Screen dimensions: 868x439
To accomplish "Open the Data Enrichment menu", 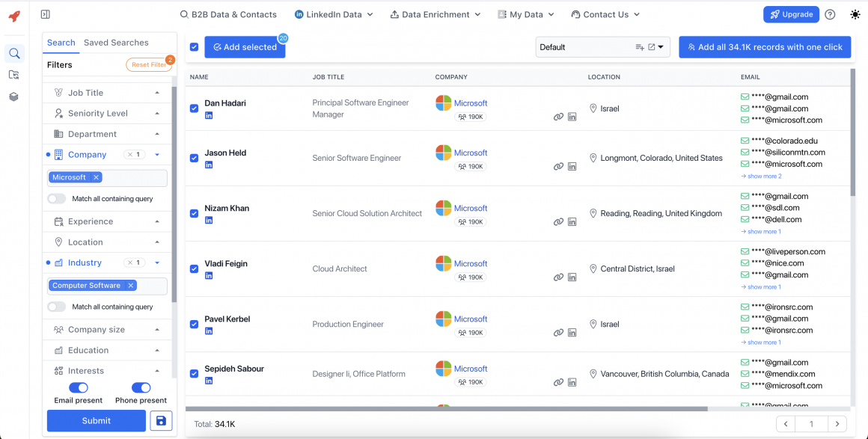I will (435, 14).
